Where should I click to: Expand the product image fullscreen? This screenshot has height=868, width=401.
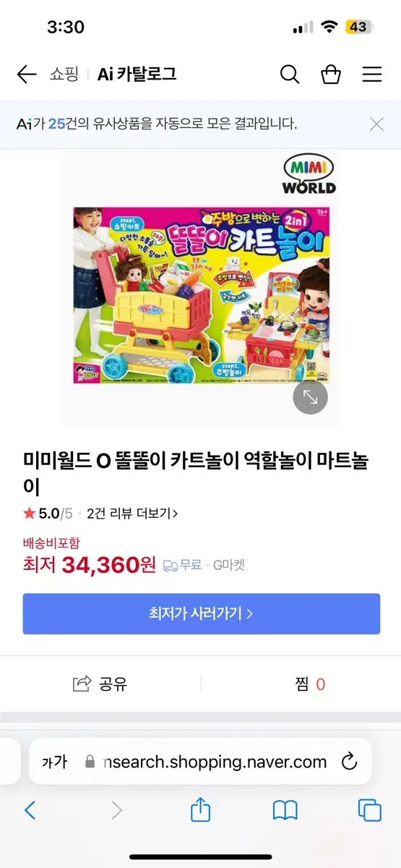[310, 396]
